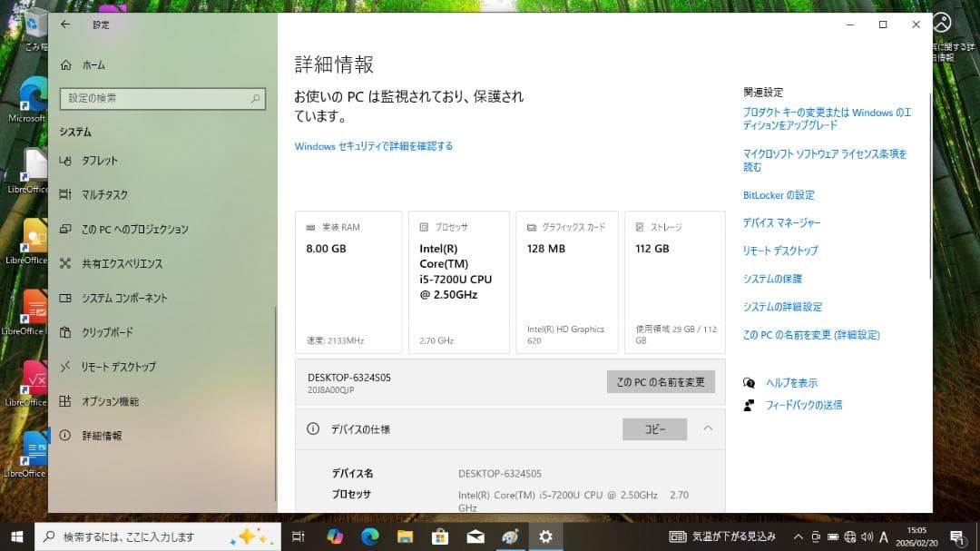Launch Copilot from the taskbar
This screenshot has width=980, height=551.
tap(334, 536)
